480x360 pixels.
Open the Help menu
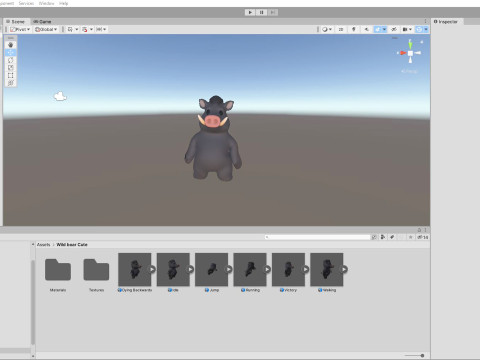tap(63, 3)
